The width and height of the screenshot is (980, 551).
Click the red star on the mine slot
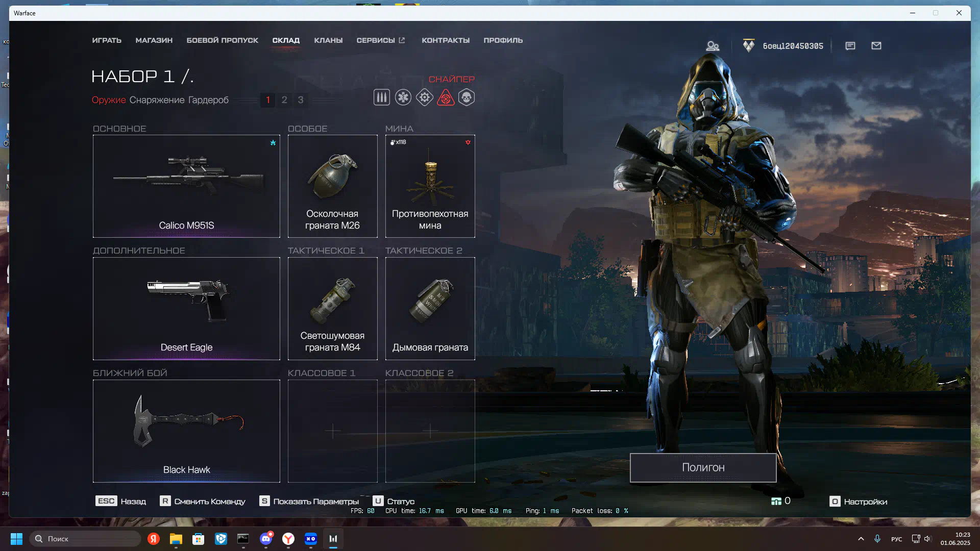(468, 142)
